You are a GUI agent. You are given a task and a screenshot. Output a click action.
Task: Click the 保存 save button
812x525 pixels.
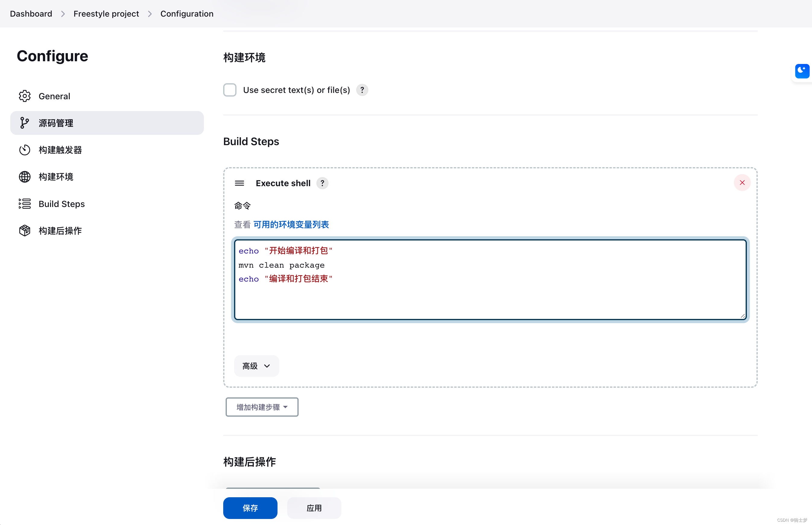tap(250, 507)
